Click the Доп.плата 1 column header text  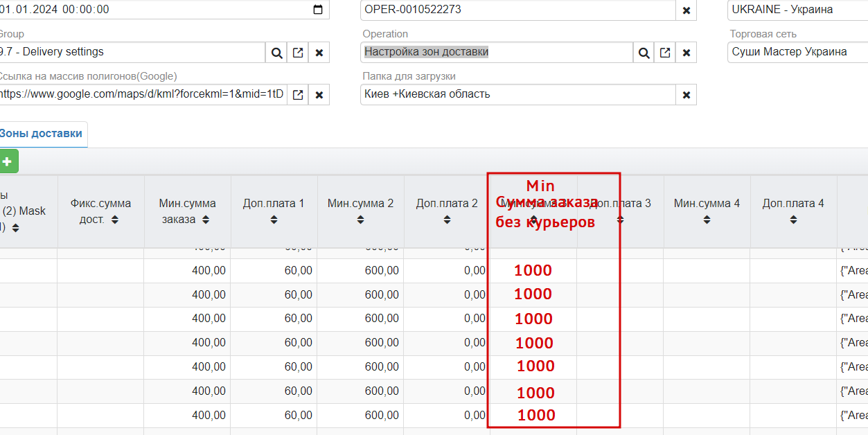tap(274, 204)
